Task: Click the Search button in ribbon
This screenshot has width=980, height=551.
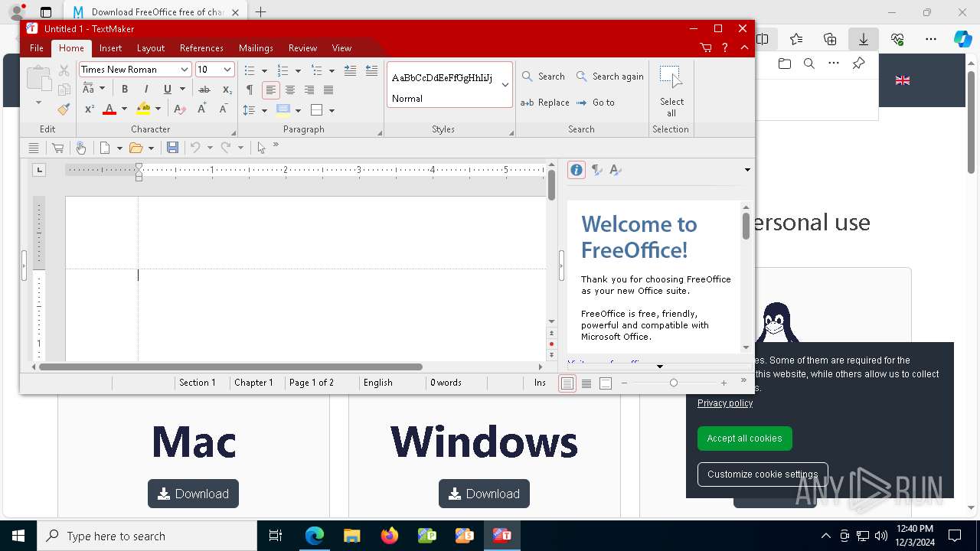Action: coord(543,77)
